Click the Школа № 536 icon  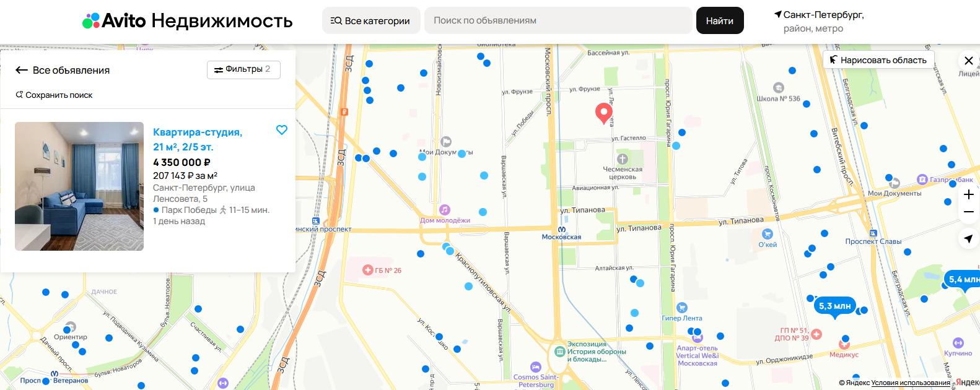779,88
